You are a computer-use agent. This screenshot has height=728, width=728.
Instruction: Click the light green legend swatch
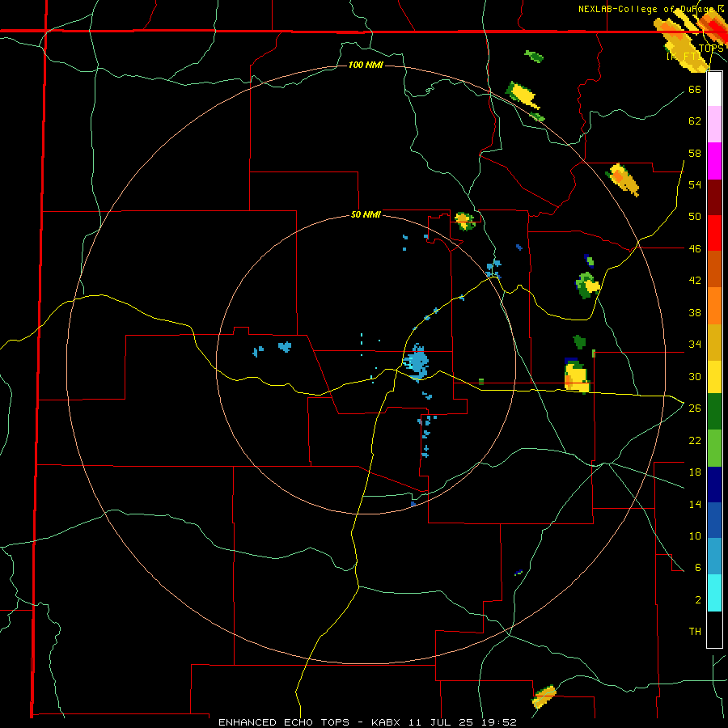714,448
